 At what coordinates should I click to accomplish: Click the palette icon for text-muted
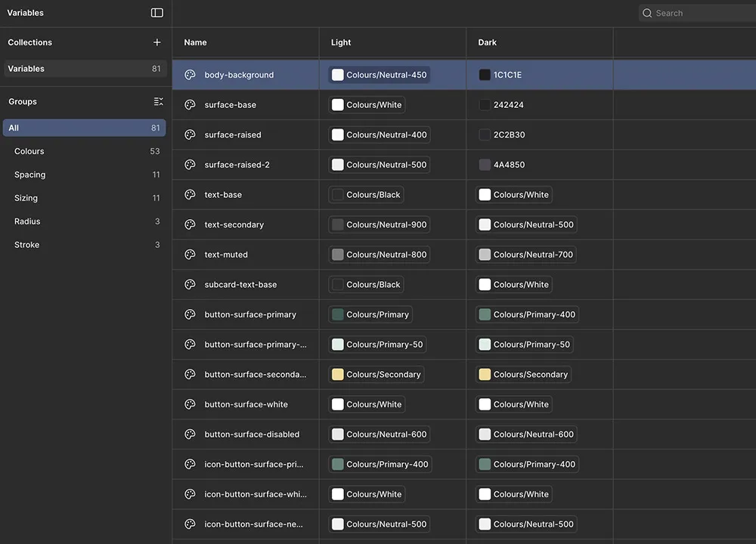pos(190,255)
